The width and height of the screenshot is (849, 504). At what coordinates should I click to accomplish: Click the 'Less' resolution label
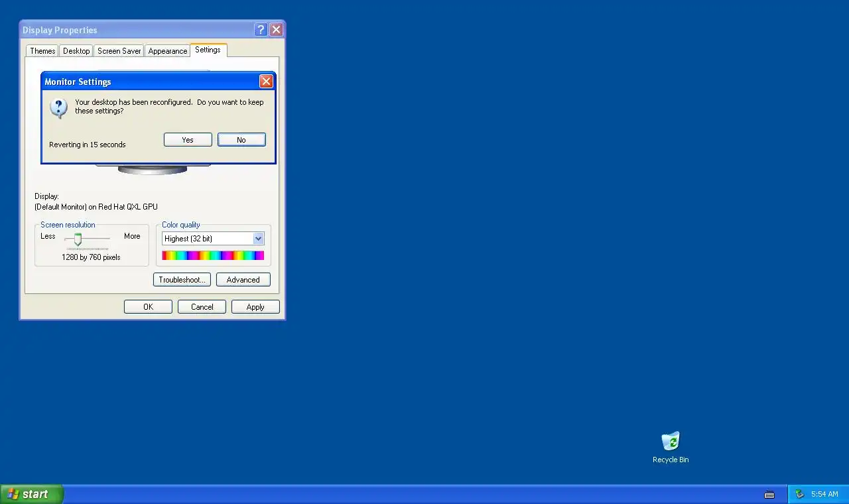[48, 236]
